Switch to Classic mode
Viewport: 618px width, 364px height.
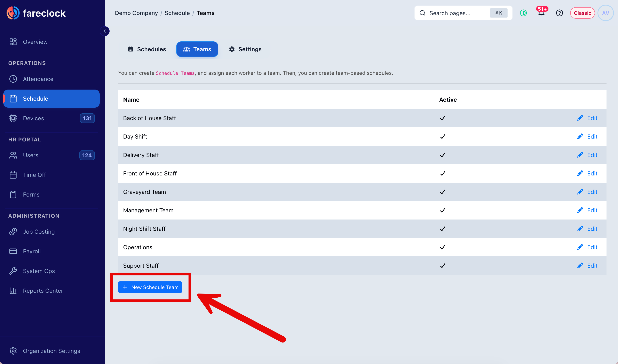(x=582, y=13)
